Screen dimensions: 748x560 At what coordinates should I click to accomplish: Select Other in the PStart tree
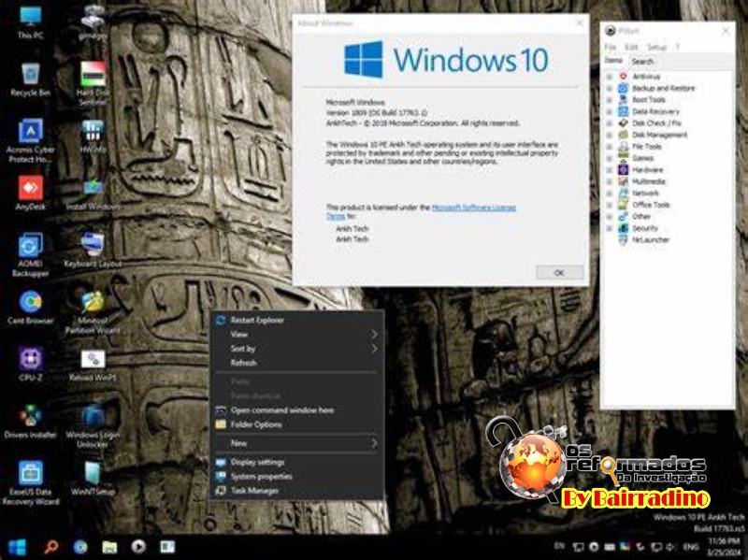pos(641,217)
